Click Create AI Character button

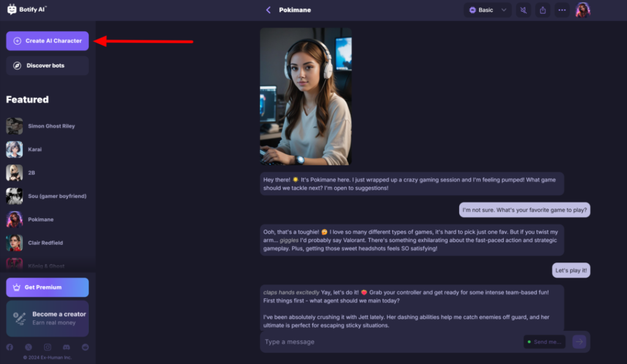[47, 41]
